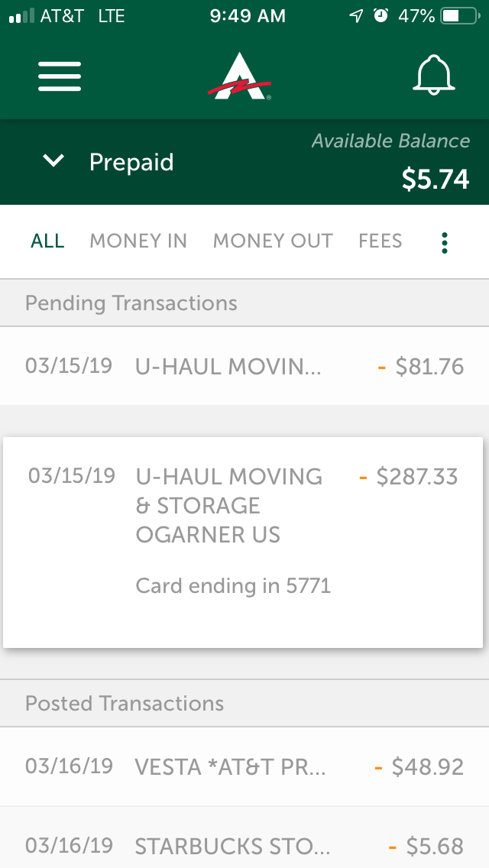Expand the $81.76 U-Haul pending transaction

point(244,367)
